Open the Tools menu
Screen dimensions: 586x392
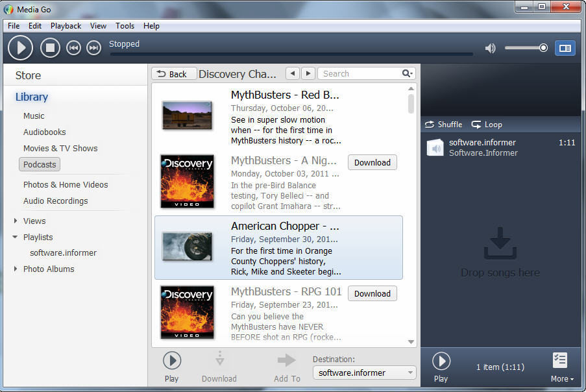125,26
